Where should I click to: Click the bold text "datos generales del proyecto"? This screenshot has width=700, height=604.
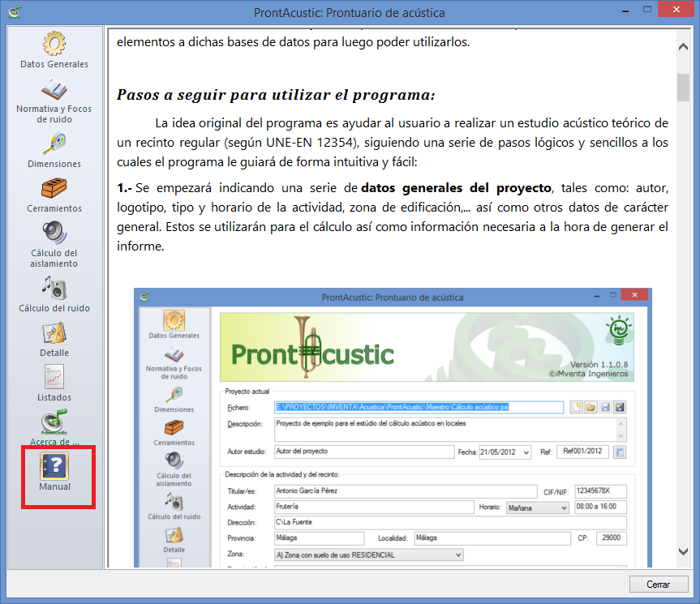[x=456, y=188]
